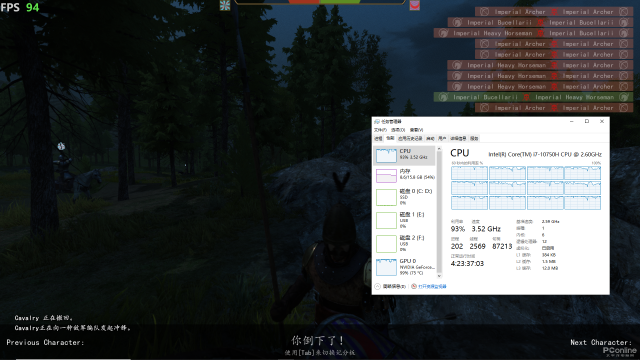Click the 2569 threads count
The width and height of the screenshot is (640, 360).
coord(477,246)
